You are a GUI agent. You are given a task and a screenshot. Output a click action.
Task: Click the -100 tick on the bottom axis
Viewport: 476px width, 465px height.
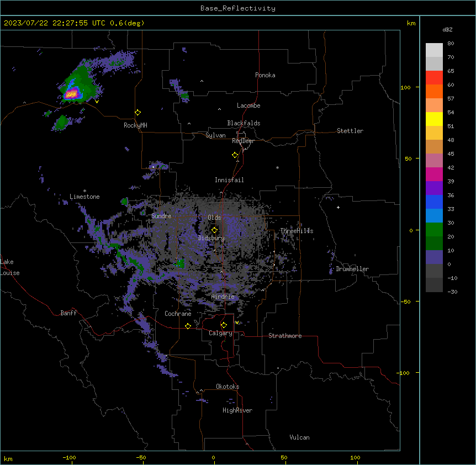coord(69,457)
